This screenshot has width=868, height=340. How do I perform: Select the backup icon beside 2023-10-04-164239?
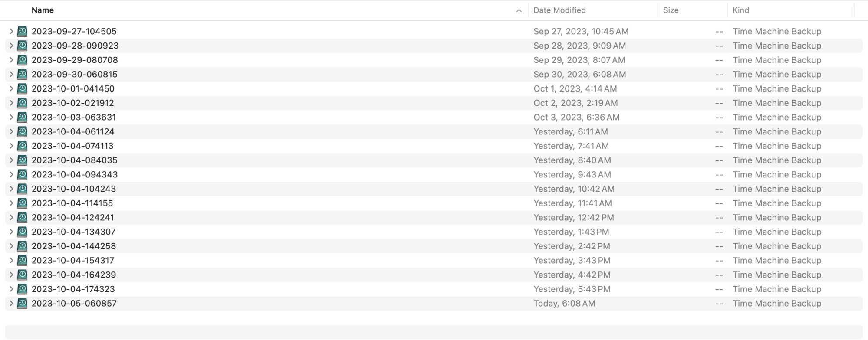pyautogui.click(x=22, y=275)
